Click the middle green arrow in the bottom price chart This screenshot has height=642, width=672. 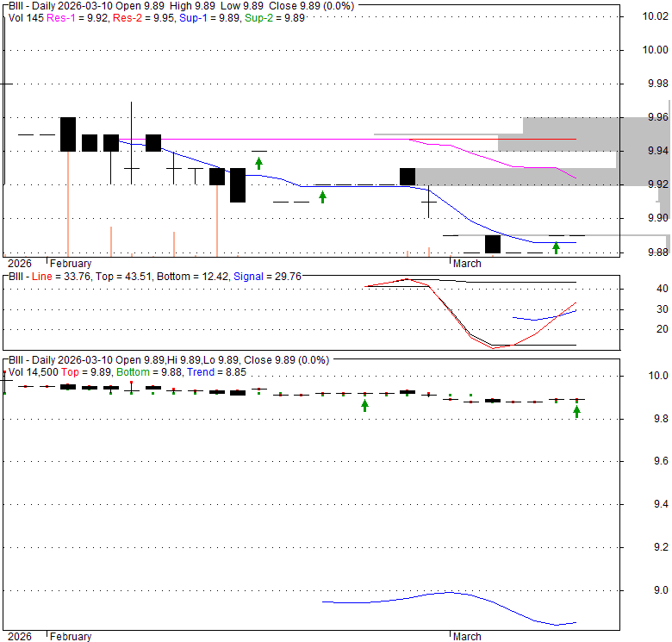(364, 405)
